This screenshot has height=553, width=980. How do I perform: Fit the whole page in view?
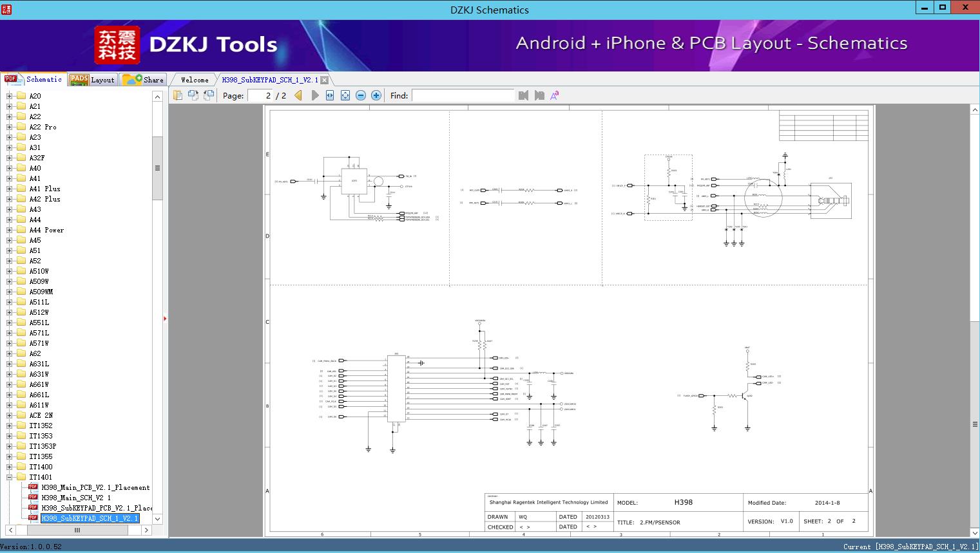coord(345,95)
